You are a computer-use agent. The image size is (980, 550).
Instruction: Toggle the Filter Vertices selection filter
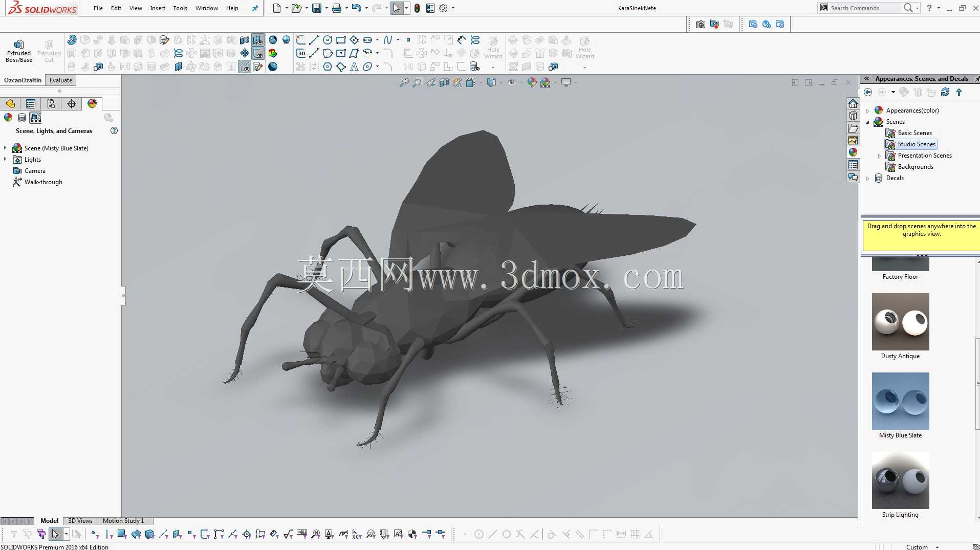[95, 534]
